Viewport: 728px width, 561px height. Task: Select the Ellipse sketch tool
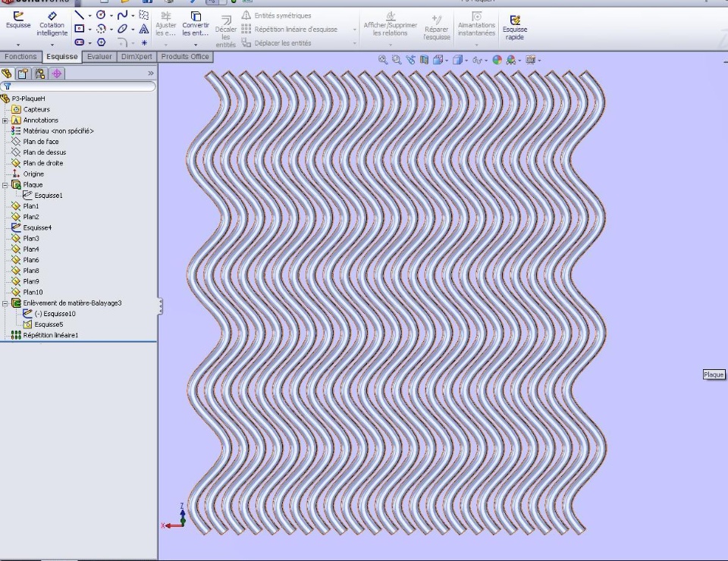point(122,29)
